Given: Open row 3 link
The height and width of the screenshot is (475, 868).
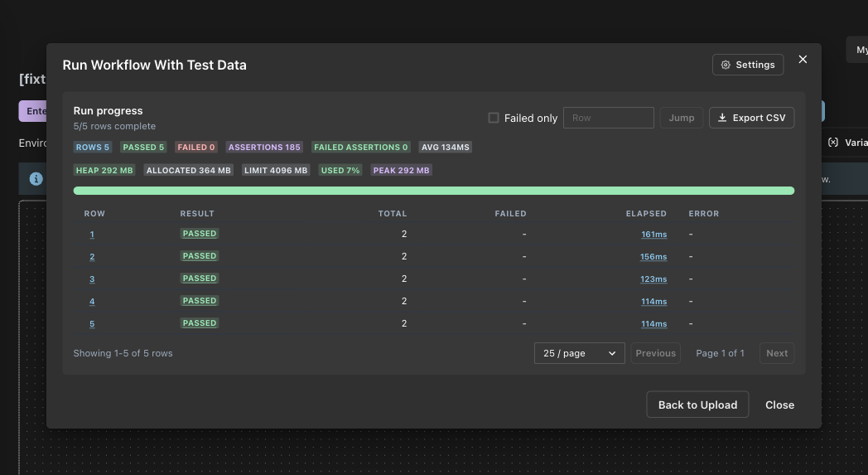Looking at the screenshot, I should [92, 279].
